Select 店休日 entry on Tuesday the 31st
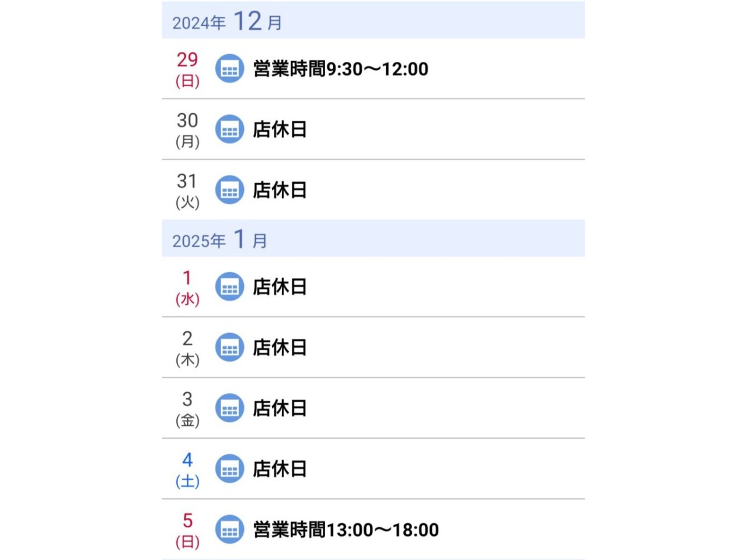747x560 pixels. point(280,190)
